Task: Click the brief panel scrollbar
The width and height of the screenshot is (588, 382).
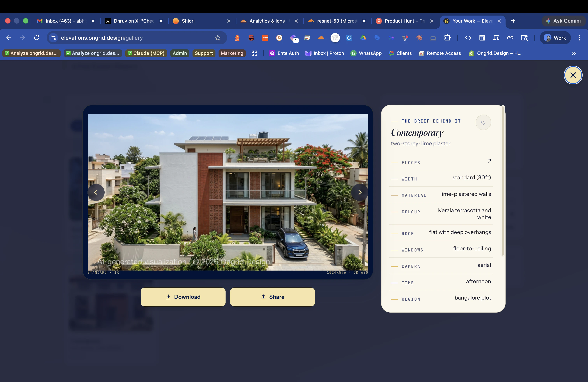Action: pos(502,180)
